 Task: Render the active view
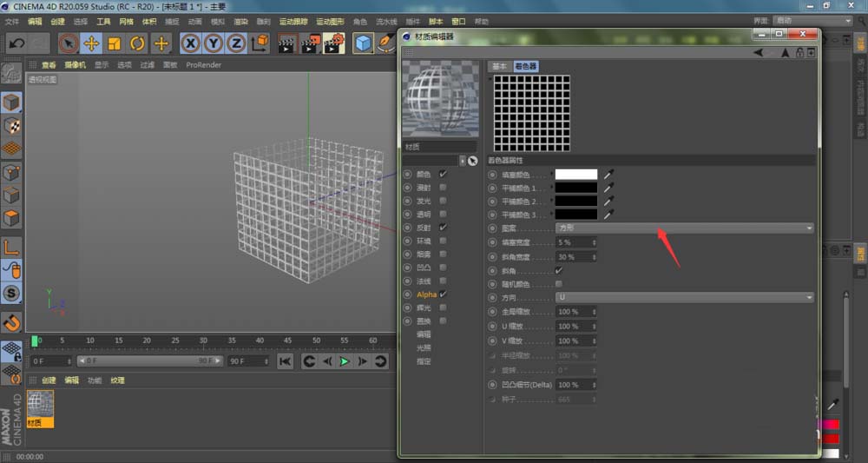coord(286,43)
